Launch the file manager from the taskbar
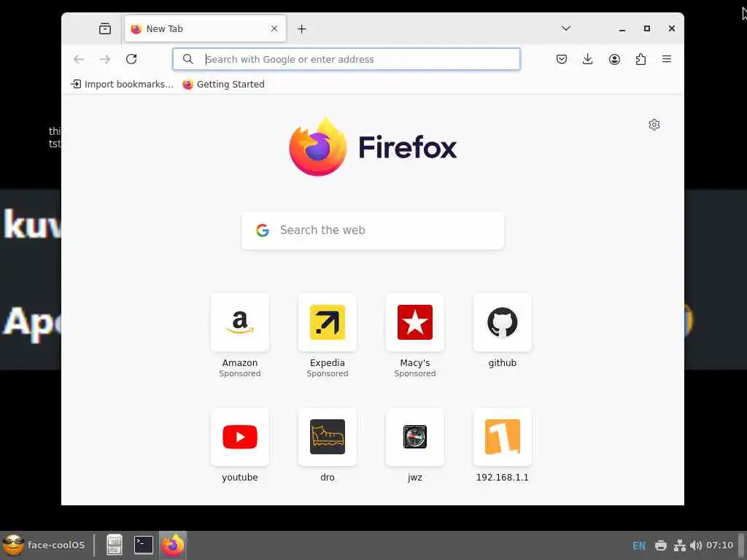The height and width of the screenshot is (560, 747). click(x=115, y=545)
